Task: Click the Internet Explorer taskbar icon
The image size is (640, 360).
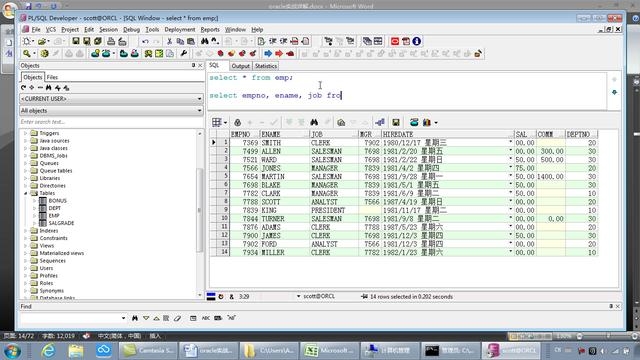Action: tap(48, 350)
